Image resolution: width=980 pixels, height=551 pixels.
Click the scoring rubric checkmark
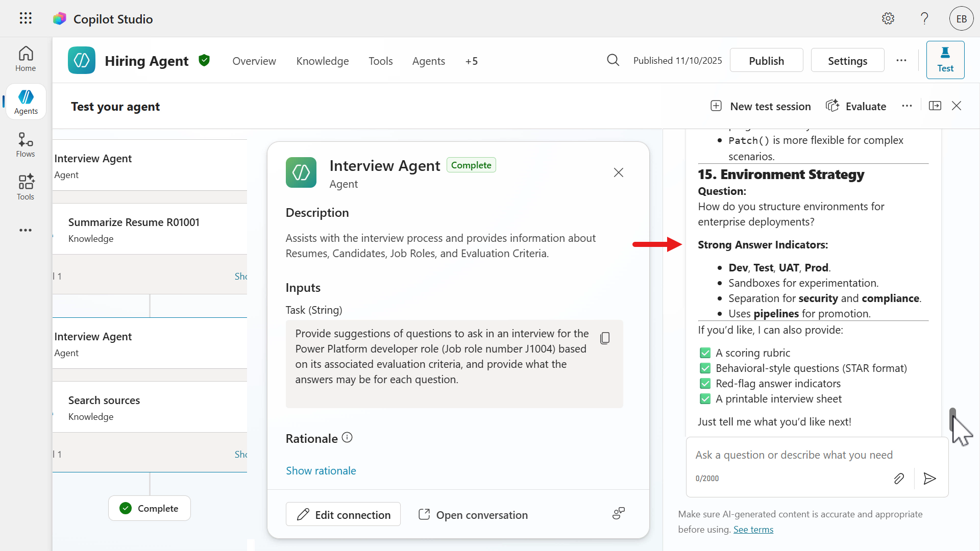pyautogui.click(x=705, y=353)
